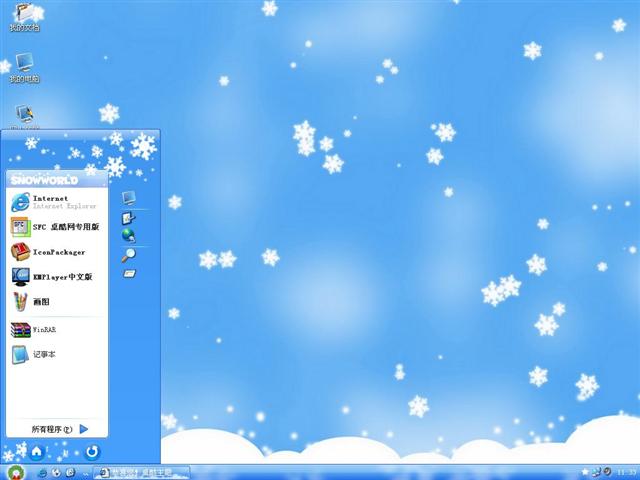Click the KMPlayer monitor icon
This screenshot has width=640, height=480.
[x=20, y=277]
